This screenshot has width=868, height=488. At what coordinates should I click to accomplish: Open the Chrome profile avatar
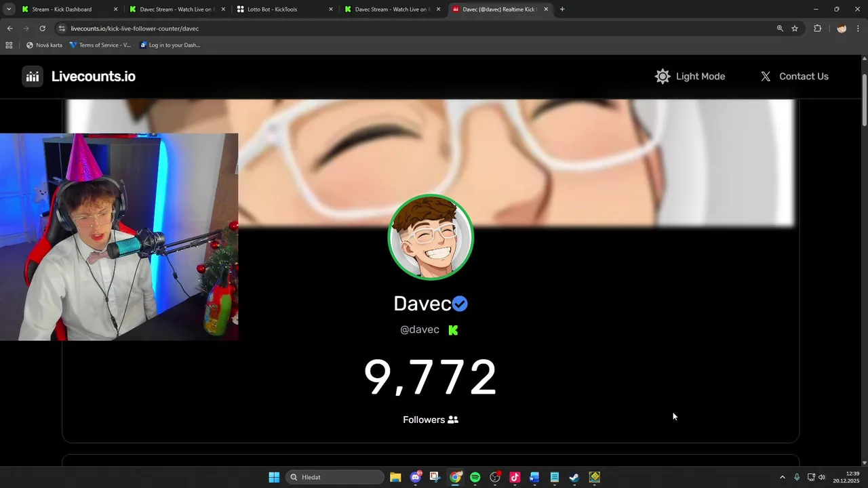coord(842,28)
